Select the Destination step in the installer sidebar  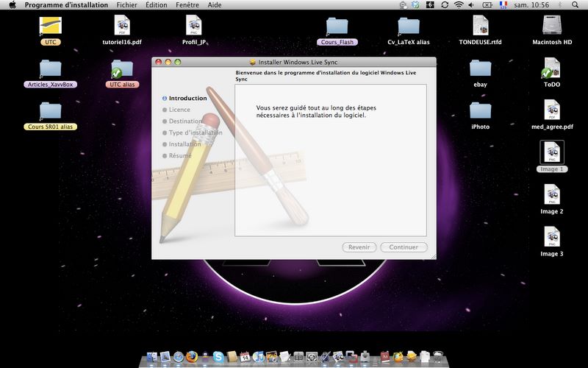click(182, 121)
